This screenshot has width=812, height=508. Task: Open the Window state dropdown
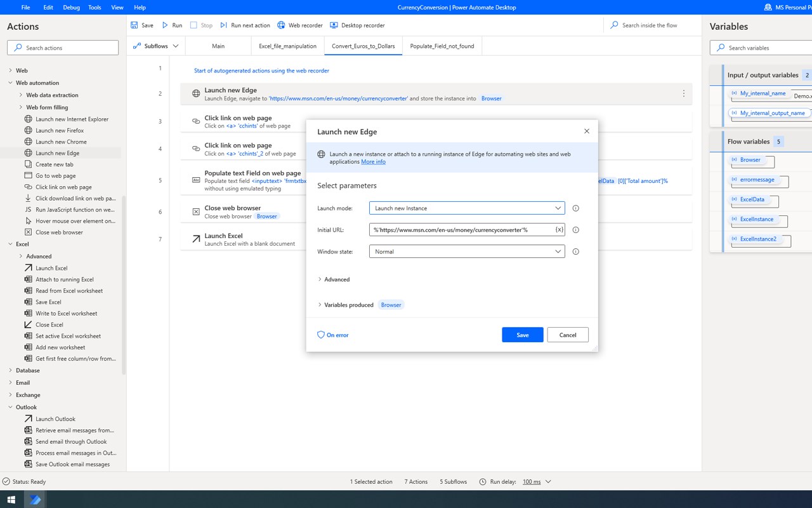467,251
